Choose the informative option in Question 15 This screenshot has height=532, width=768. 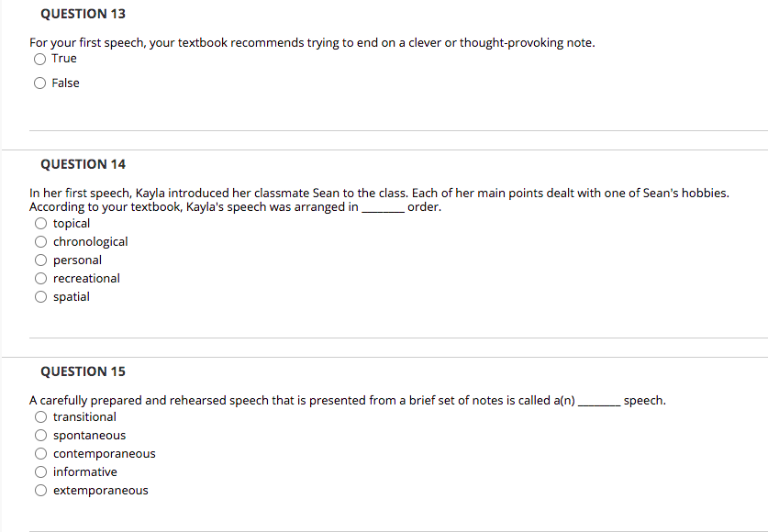click(x=40, y=471)
